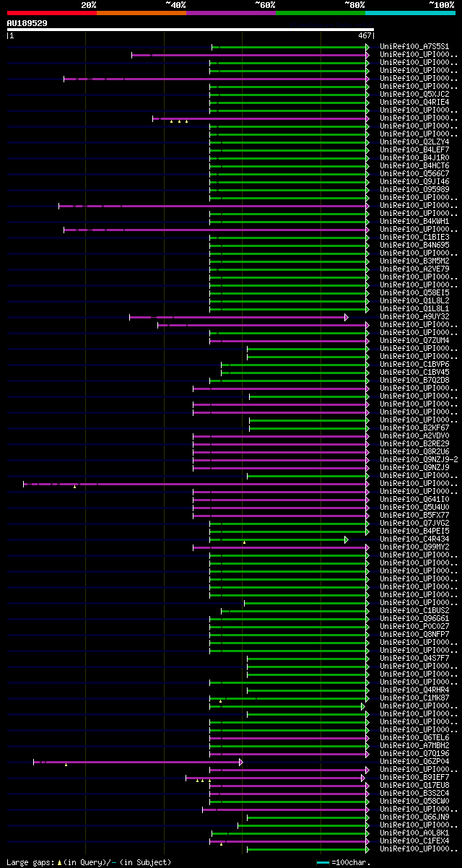Select the UniRef100_Q7Q196 label
The image size is (462, 868).
coord(414,753)
